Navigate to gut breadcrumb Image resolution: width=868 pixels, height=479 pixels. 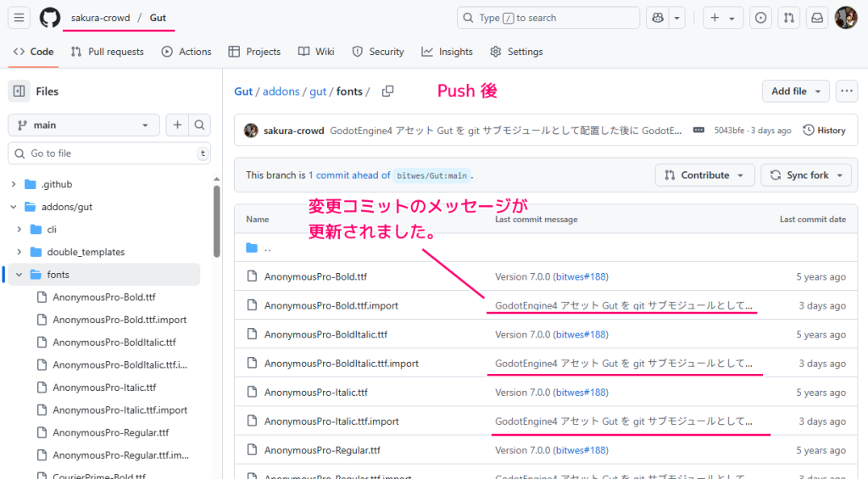tap(318, 92)
